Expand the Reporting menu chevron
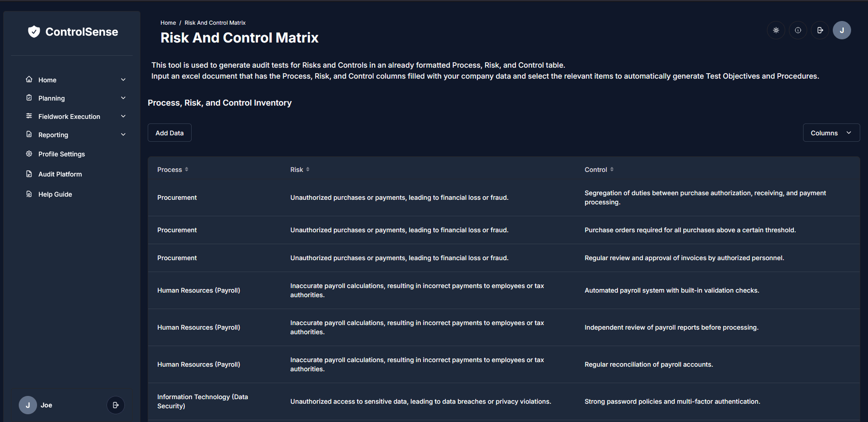Image resolution: width=868 pixels, height=422 pixels. [x=123, y=135]
